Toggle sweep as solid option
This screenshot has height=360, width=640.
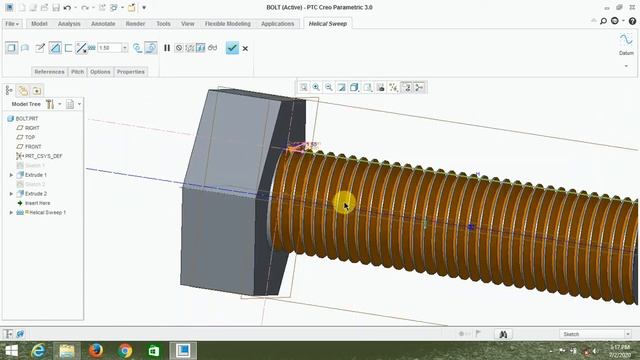(x=11, y=48)
